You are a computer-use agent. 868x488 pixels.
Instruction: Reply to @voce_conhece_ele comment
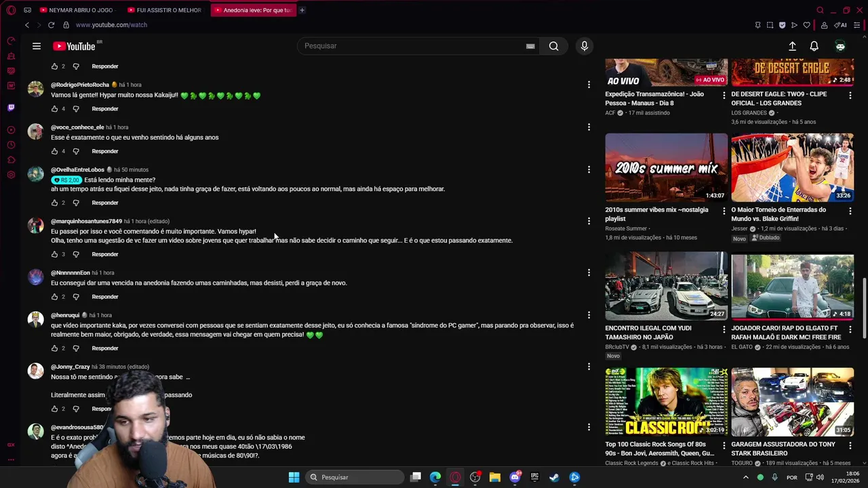click(105, 151)
